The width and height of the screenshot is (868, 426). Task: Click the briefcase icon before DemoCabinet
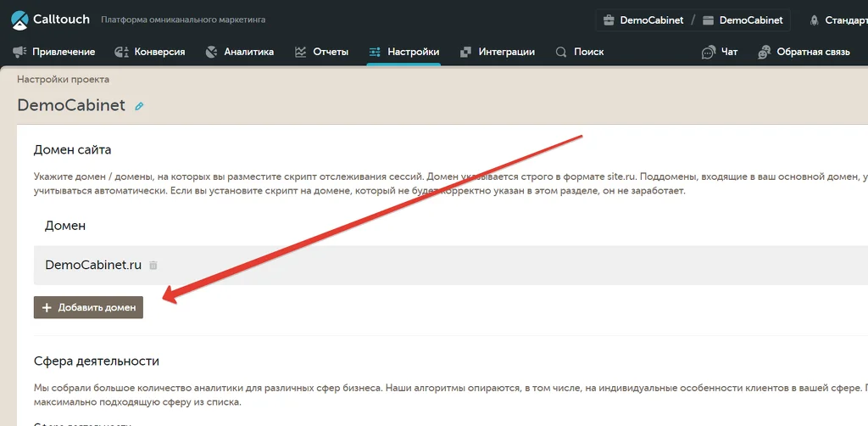tap(609, 20)
